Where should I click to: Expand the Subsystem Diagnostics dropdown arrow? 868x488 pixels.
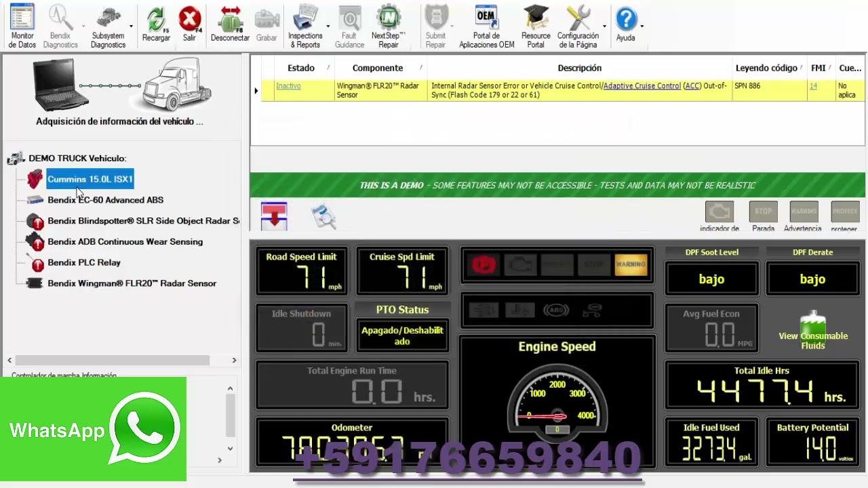coord(131,27)
